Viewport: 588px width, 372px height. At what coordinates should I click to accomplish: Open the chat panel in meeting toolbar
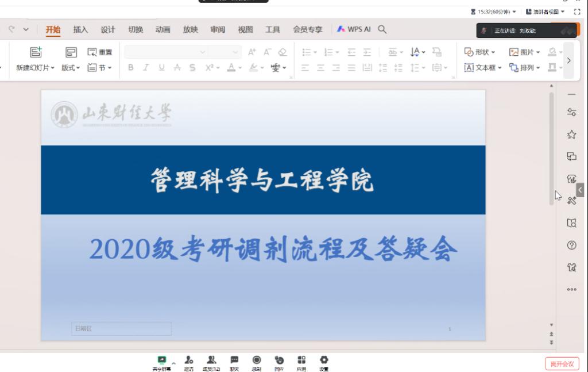point(234,362)
